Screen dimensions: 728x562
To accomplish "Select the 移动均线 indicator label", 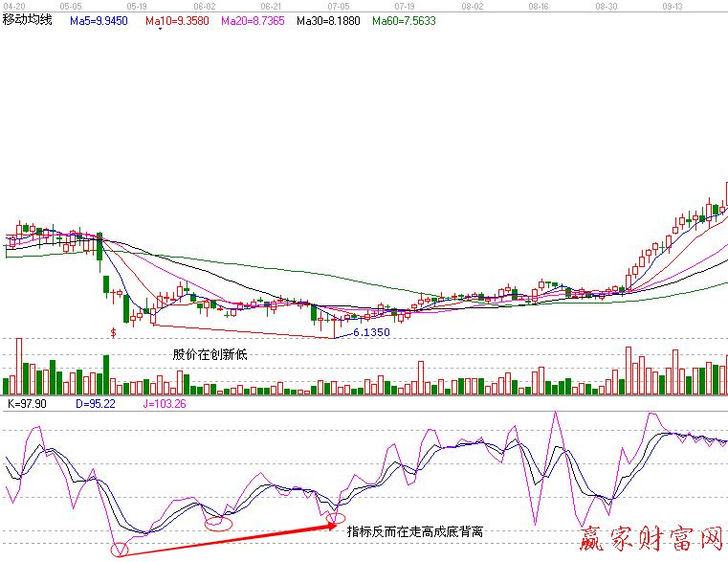I will 29,19.
